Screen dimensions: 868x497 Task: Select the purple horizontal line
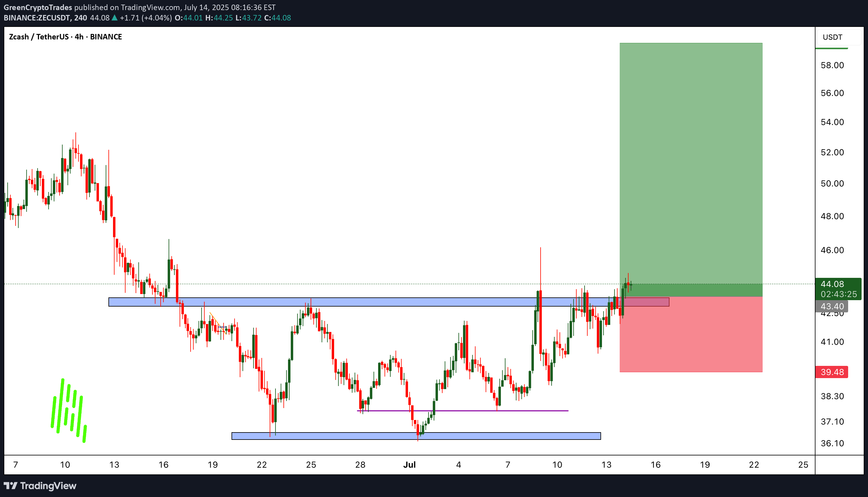point(462,410)
